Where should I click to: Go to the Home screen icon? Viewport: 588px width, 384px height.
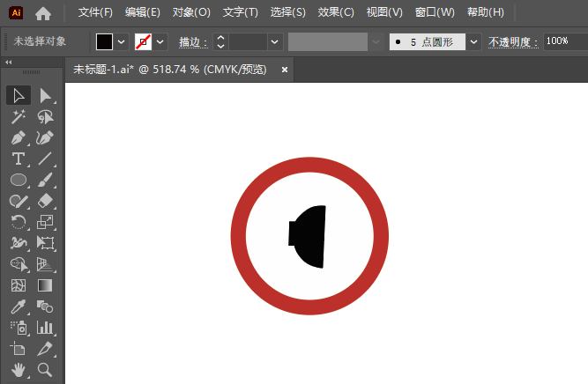43,13
